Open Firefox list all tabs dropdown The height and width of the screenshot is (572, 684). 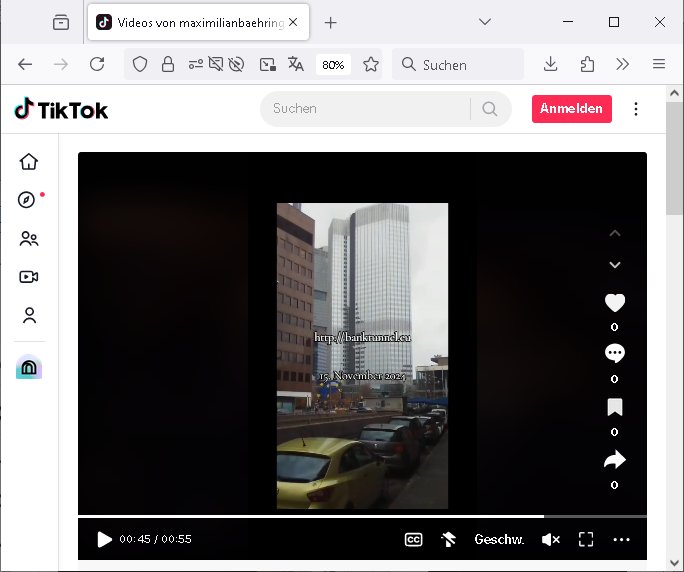(x=485, y=22)
